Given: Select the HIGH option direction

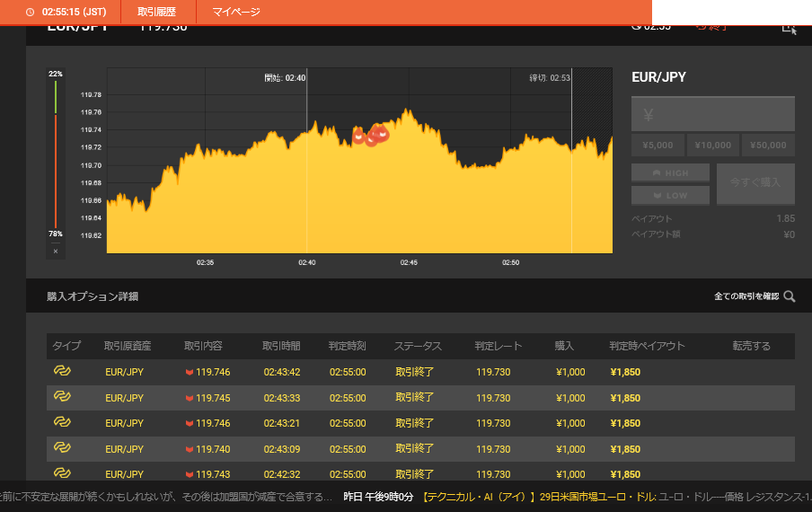Looking at the screenshot, I should coord(670,172).
